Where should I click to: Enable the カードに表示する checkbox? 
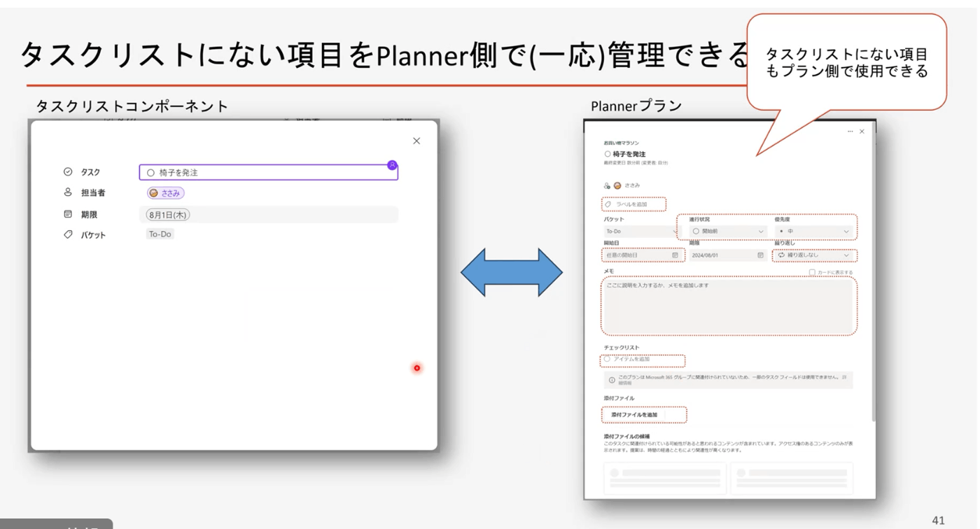pos(812,272)
